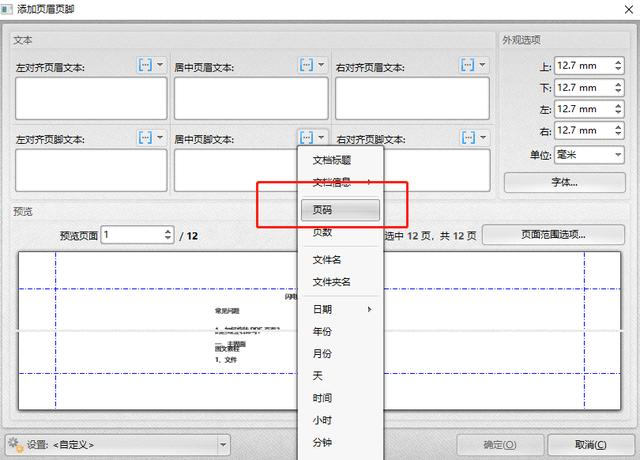Screen dimensions: 640x460
Task: Click the 右 margin stepper arrows
Action: click(618, 130)
